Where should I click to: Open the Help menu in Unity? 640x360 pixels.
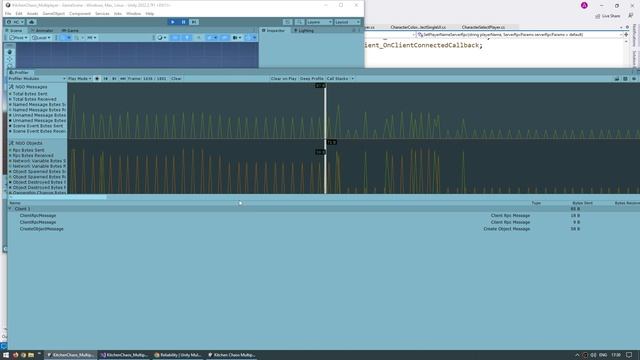[x=150, y=13]
